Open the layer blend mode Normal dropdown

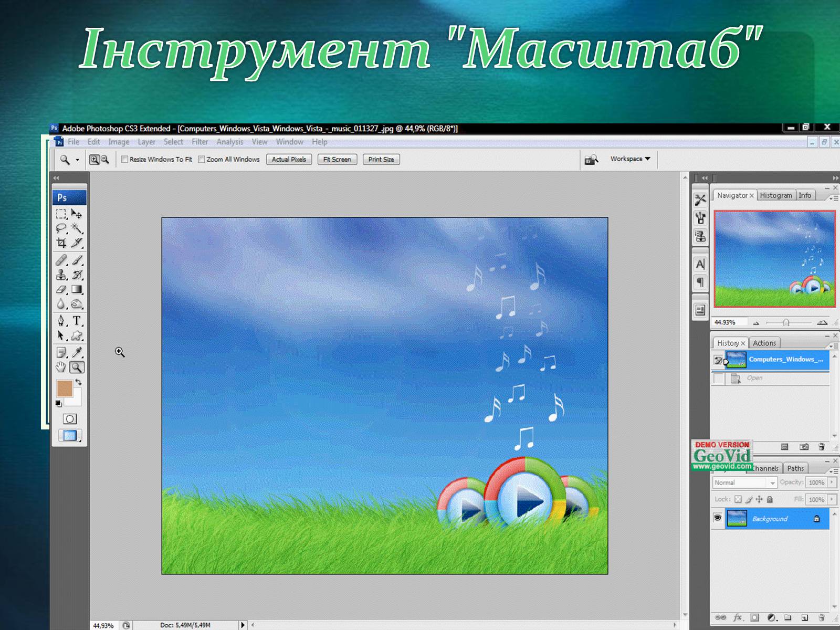tap(744, 482)
